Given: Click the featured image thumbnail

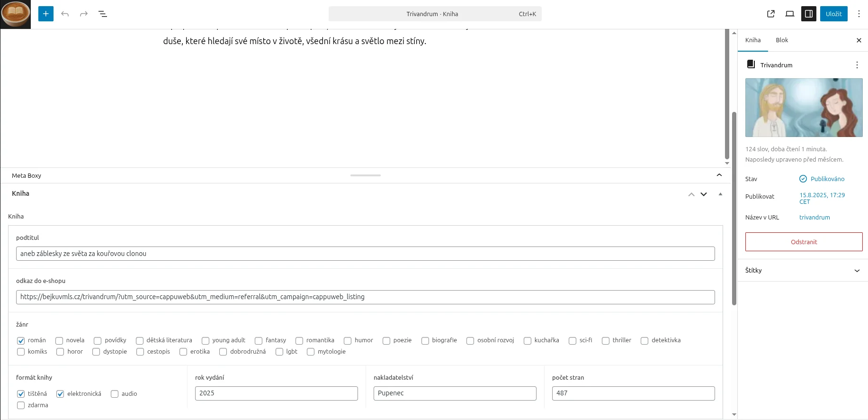Looking at the screenshot, I should pyautogui.click(x=804, y=108).
